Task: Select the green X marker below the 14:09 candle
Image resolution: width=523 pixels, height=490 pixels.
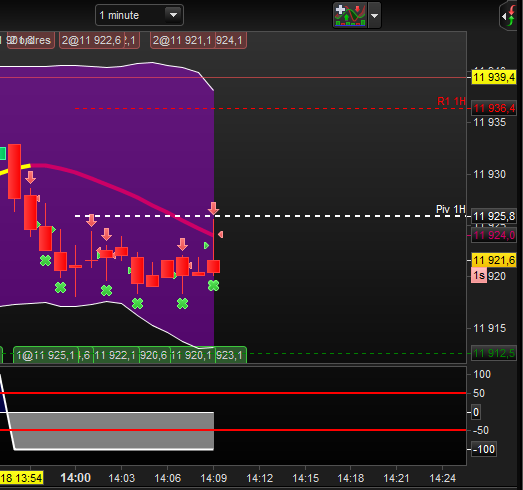Action: point(213,286)
